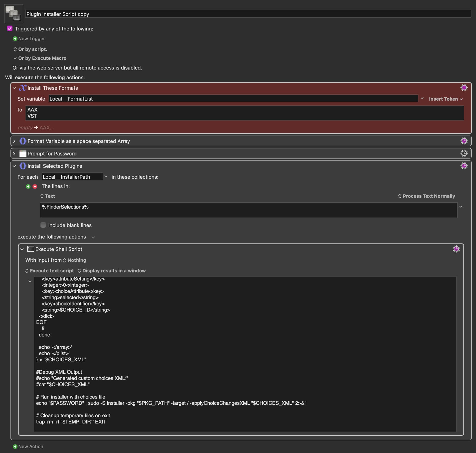Add a New Action
This screenshot has height=453, width=476.
(31, 446)
